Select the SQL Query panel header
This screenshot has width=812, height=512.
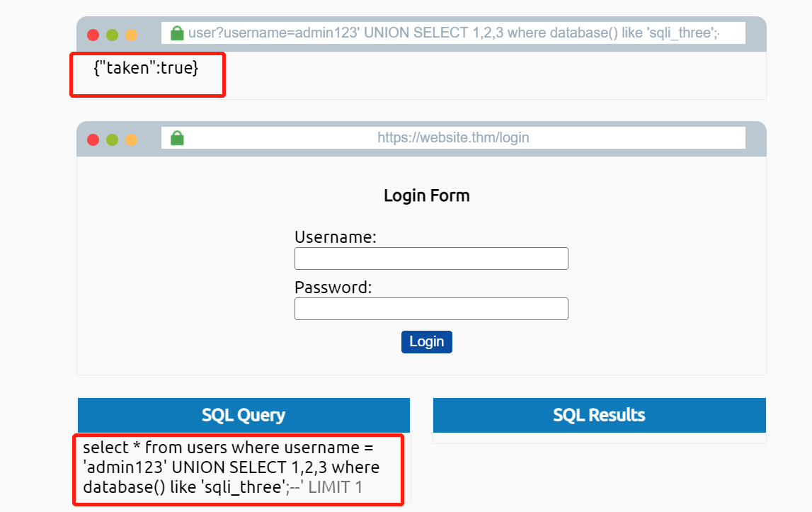(244, 415)
